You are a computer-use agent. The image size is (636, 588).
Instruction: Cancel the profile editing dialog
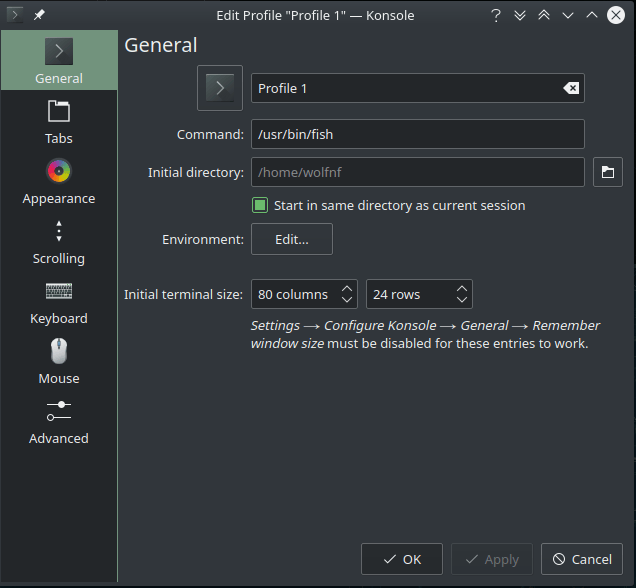click(x=582, y=559)
